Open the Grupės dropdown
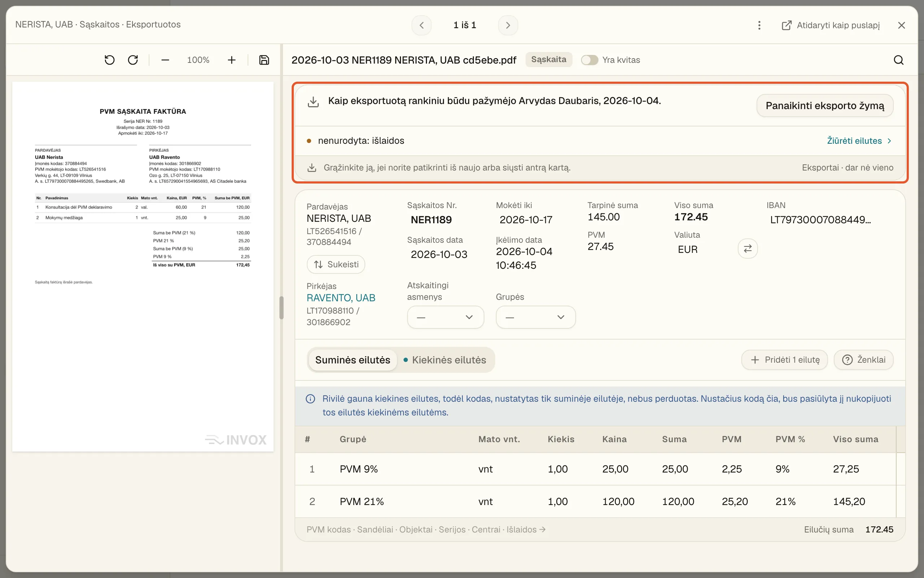The width and height of the screenshot is (924, 578). (535, 317)
